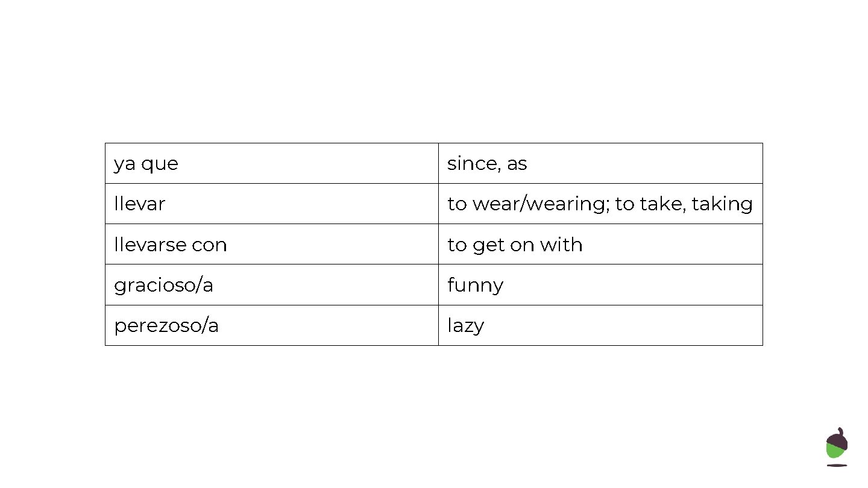Click the 'since, as' translation cell
This screenshot has height=488, width=868.
600,163
